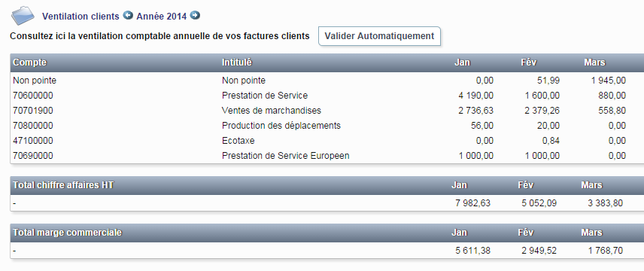The image size is (644, 271).
Task: Click Total marge commerciale header
Action: (68, 233)
